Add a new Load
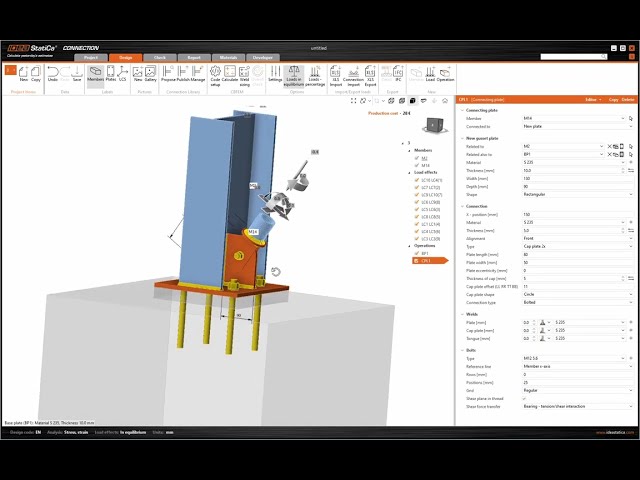Viewport: 640px width, 480px height. click(430, 74)
